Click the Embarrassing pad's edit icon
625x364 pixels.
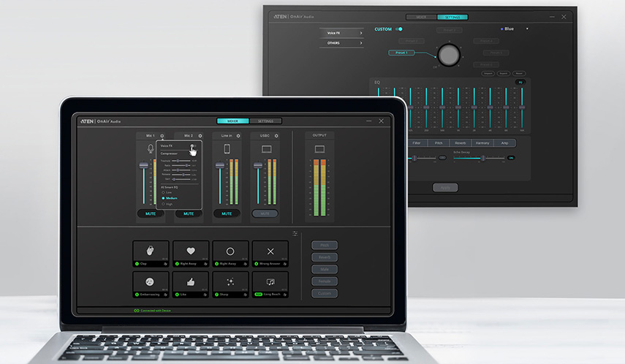165,295
